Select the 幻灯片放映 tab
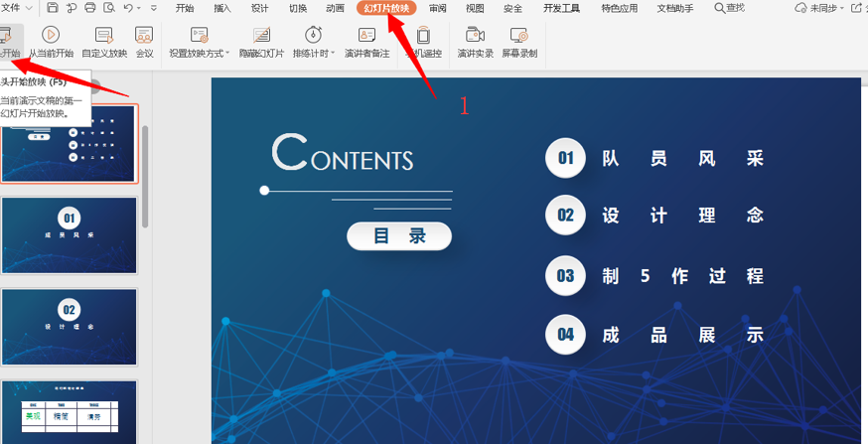Screen dimensions: 868x444 point(386,8)
